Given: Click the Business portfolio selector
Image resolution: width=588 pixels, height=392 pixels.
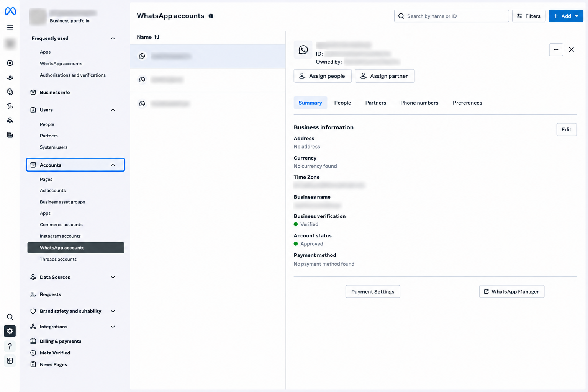Looking at the screenshot, I should tap(63, 17).
